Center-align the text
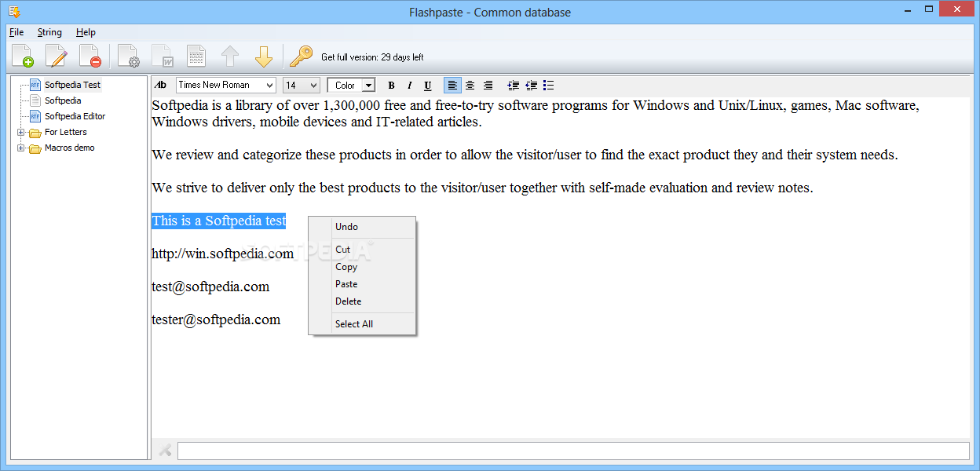This screenshot has width=980, height=471. coord(470,86)
